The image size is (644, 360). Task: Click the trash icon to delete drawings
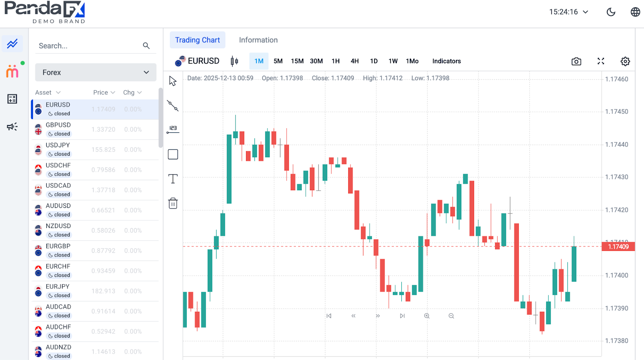(173, 203)
